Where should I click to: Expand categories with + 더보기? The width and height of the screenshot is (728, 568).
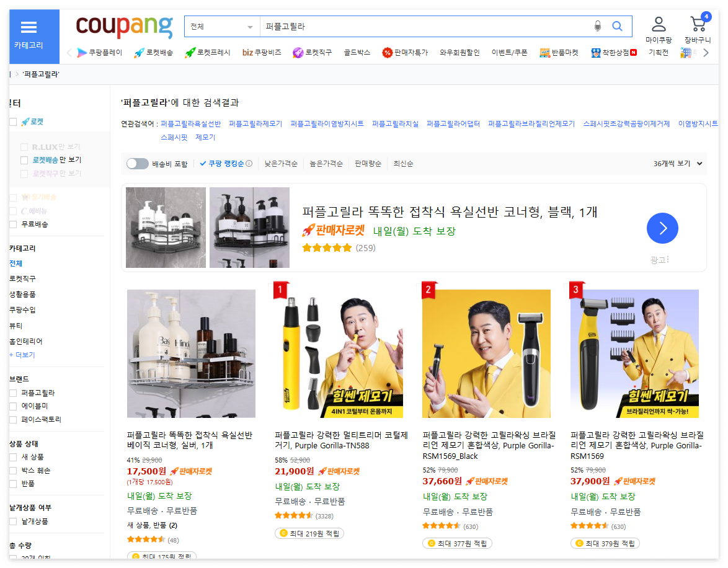(22, 355)
